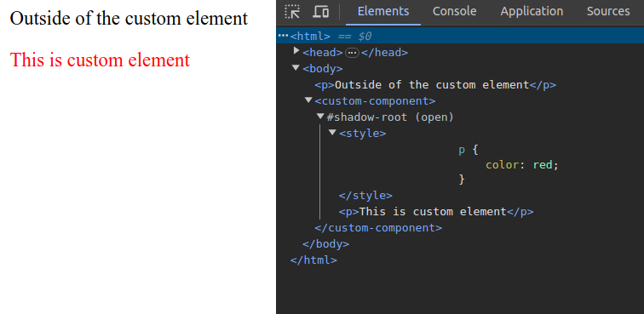This screenshot has width=644, height=314.
Task: Click page text 'Outside of the custom element'
Action: coord(129,18)
